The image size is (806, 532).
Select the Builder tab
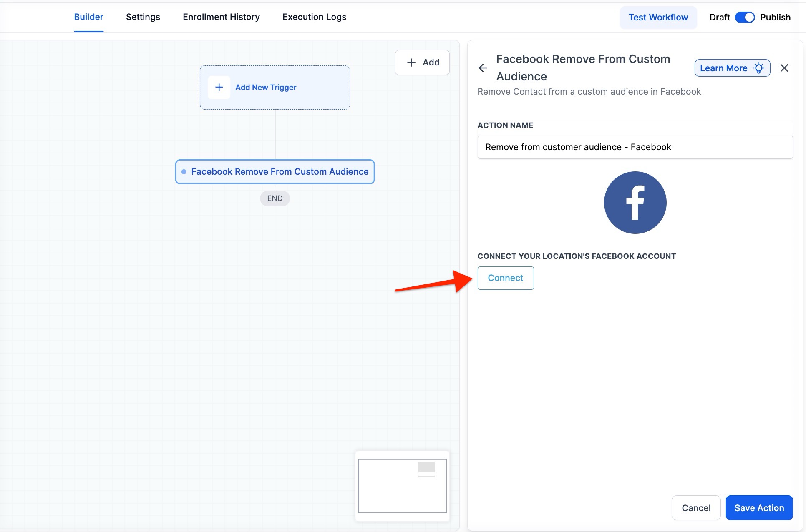click(x=88, y=17)
